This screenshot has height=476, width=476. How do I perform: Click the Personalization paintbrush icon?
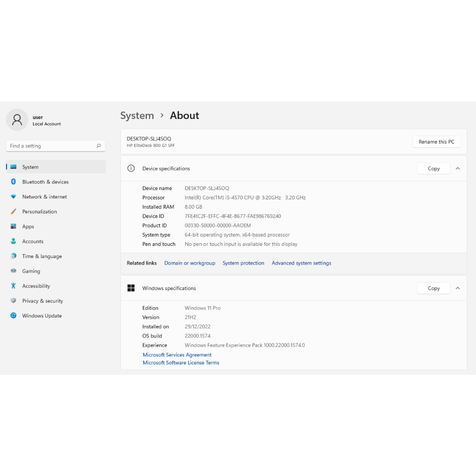point(13,212)
